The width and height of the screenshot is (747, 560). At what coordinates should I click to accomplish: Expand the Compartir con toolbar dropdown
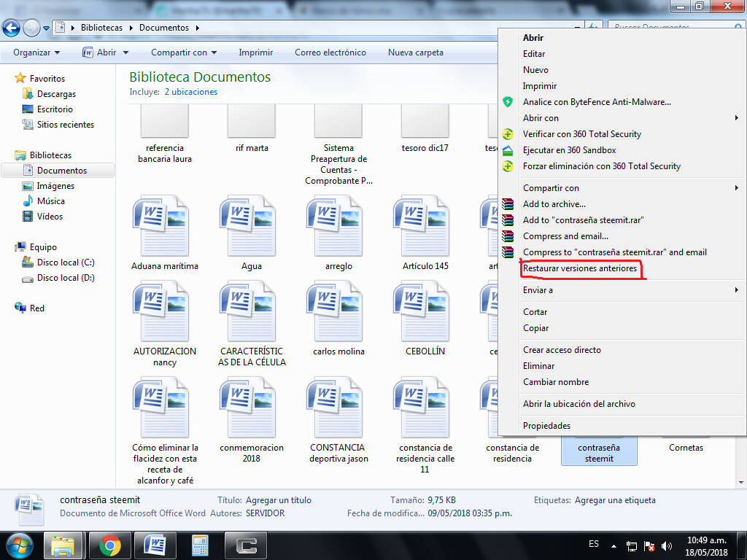pyautogui.click(x=184, y=52)
